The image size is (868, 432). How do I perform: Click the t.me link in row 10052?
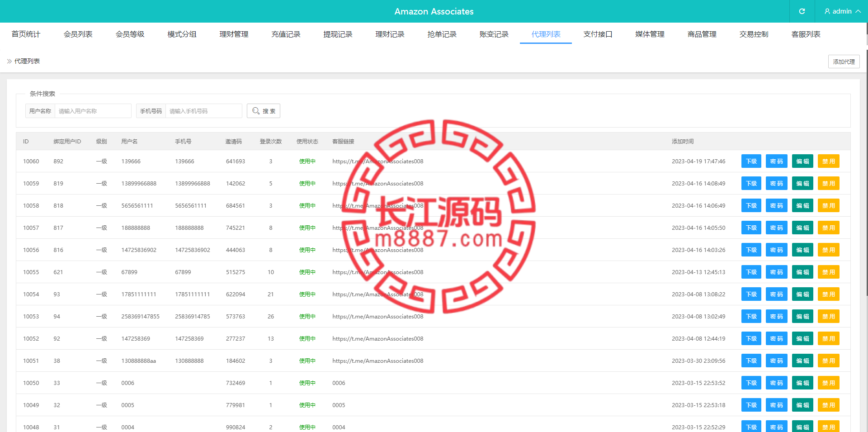click(x=377, y=339)
